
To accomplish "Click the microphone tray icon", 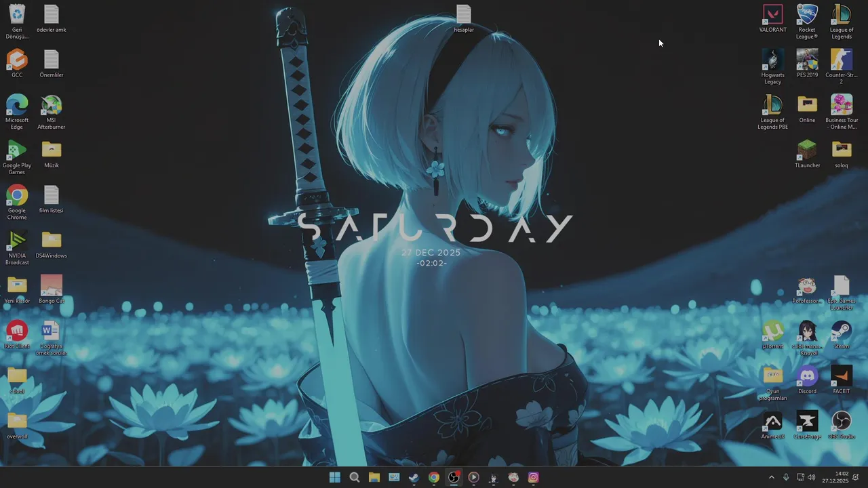I will pyautogui.click(x=786, y=477).
